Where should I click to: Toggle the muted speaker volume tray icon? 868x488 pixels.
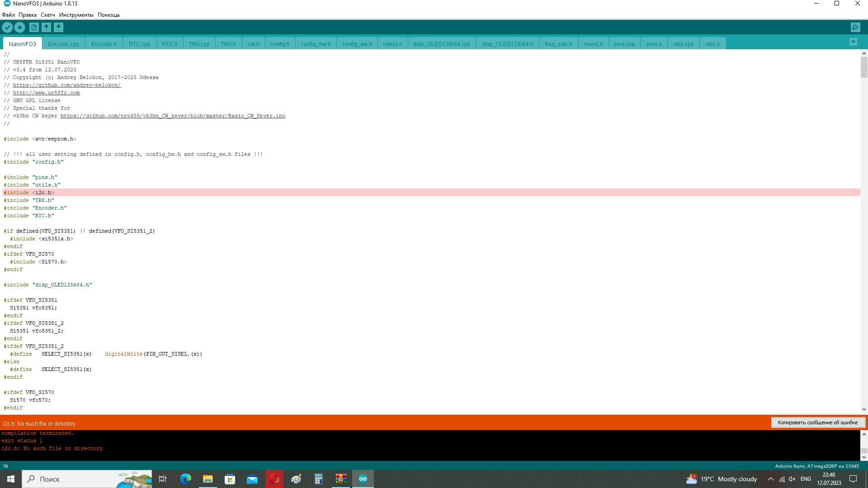792,479
